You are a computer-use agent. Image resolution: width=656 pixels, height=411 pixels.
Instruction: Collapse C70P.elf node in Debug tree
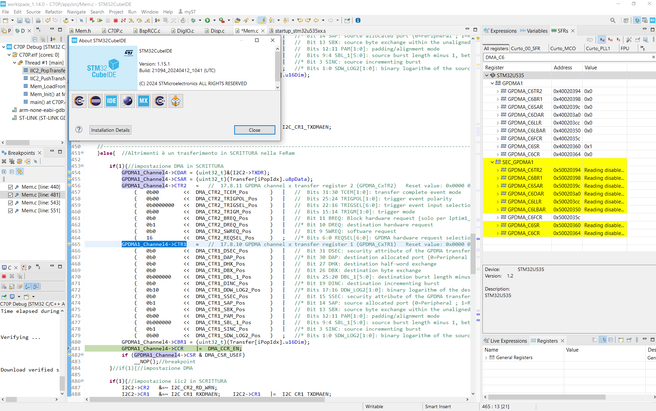point(9,55)
